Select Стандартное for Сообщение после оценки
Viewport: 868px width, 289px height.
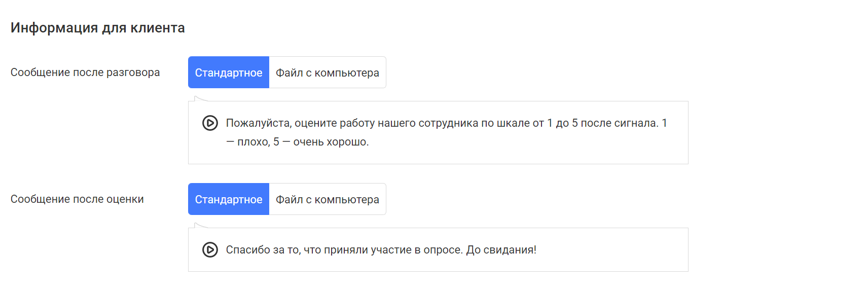coord(229,199)
